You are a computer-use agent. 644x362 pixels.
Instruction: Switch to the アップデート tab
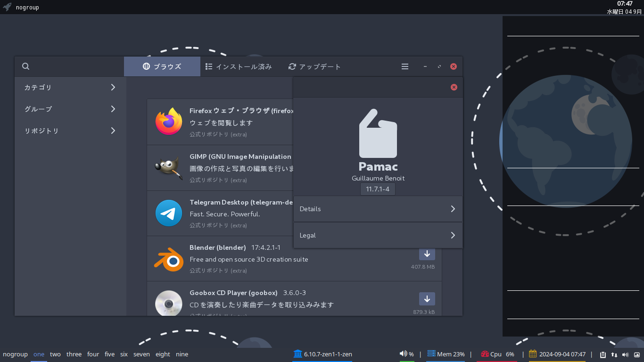(314, 66)
